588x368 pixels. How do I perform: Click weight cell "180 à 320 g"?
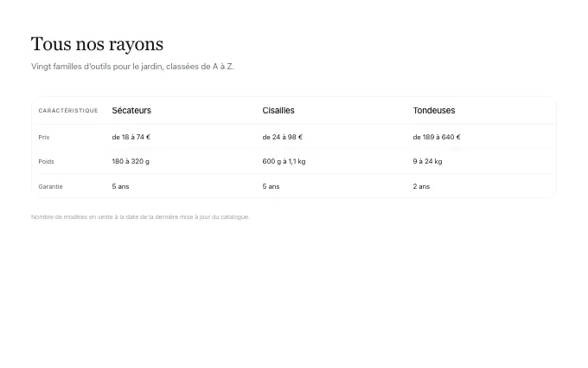[x=131, y=161]
